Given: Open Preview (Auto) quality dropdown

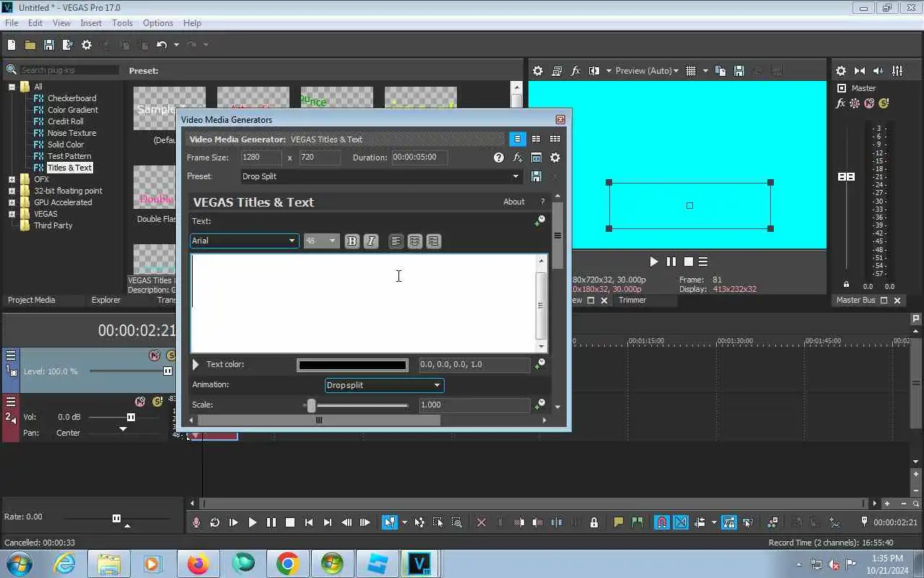Looking at the screenshot, I should coord(647,71).
